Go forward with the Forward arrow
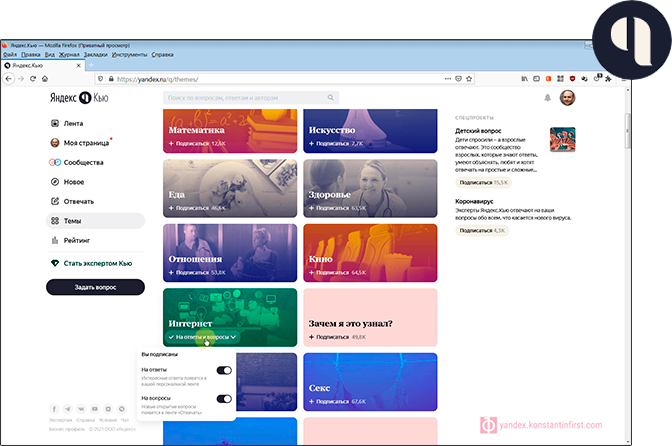672x446 pixels. pos(21,79)
